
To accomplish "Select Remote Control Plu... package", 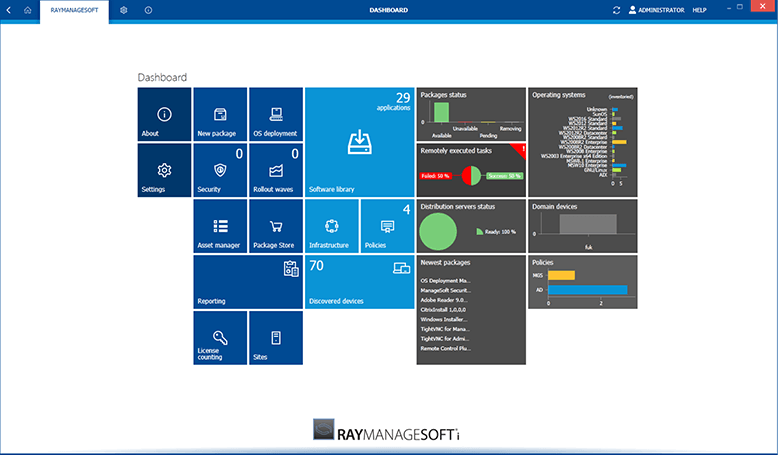I will (446, 348).
